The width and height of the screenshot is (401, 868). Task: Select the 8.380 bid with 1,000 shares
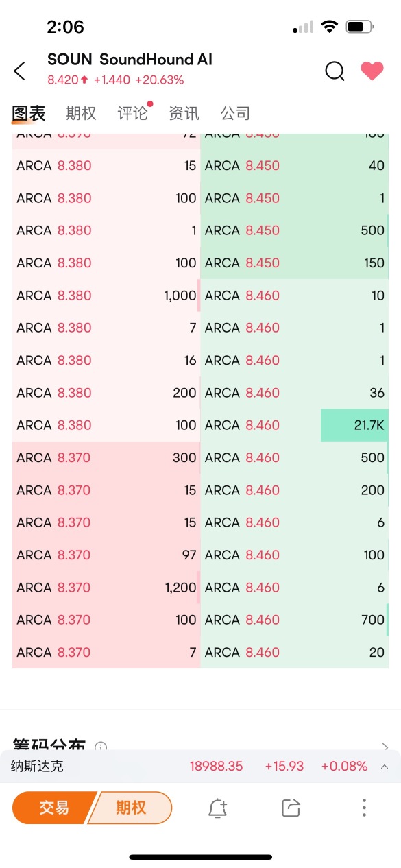pos(106,296)
